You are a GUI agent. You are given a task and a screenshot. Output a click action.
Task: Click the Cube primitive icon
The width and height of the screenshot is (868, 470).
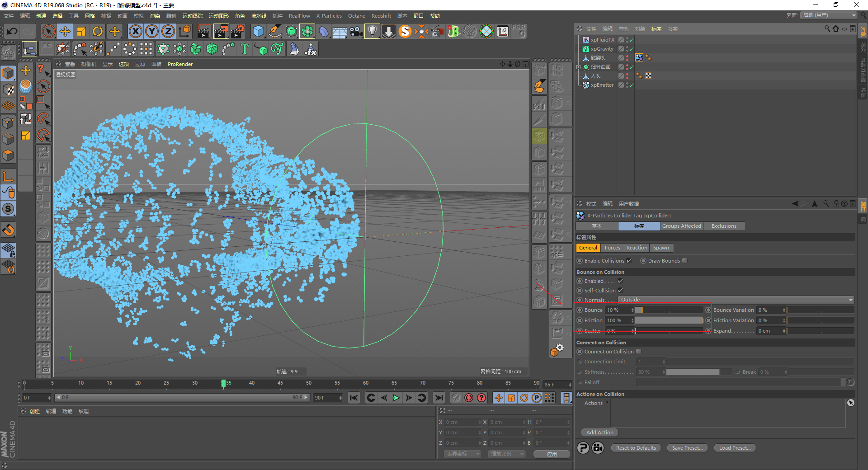[x=258, y=31]
